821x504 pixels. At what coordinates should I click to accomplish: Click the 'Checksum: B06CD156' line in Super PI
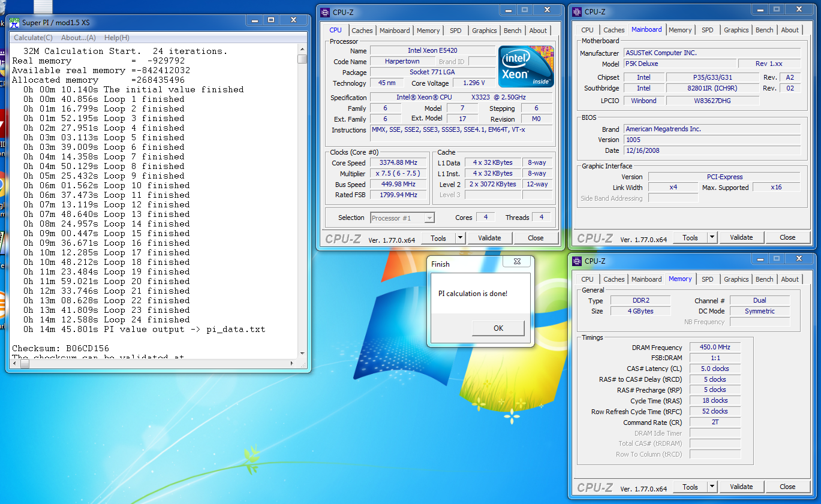point(61,348)
